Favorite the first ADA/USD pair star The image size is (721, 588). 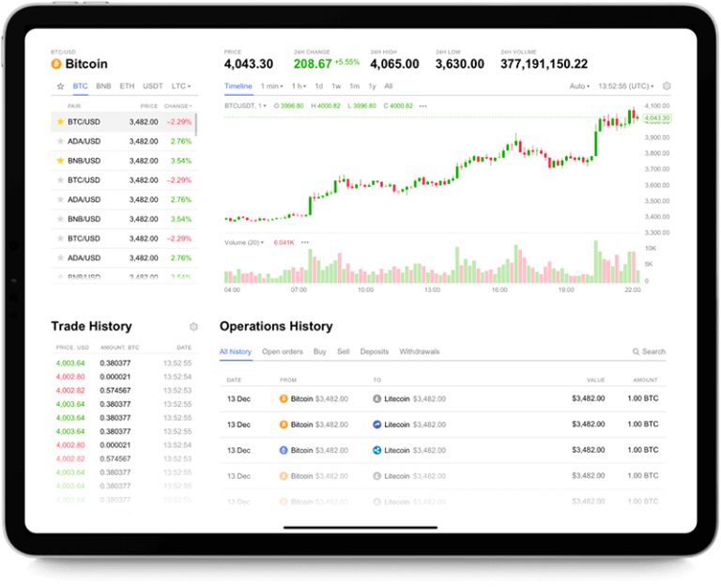pos(60,142)
